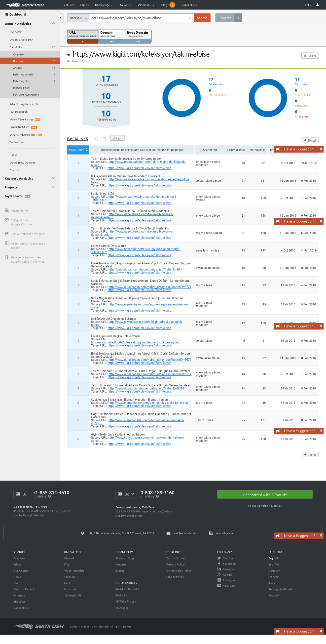
Task: Click the info icon beside the Backlinks subtitle
Action: point(82,61)
